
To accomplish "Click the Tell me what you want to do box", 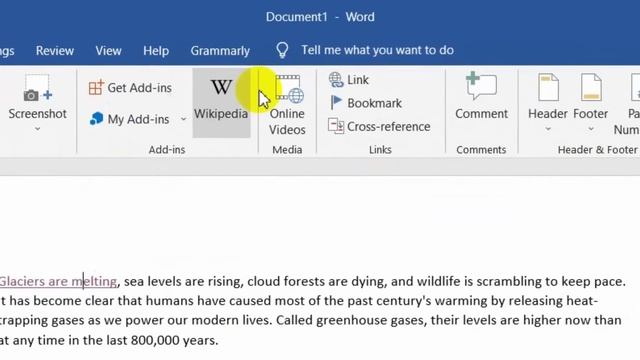I will pos(377,50).
